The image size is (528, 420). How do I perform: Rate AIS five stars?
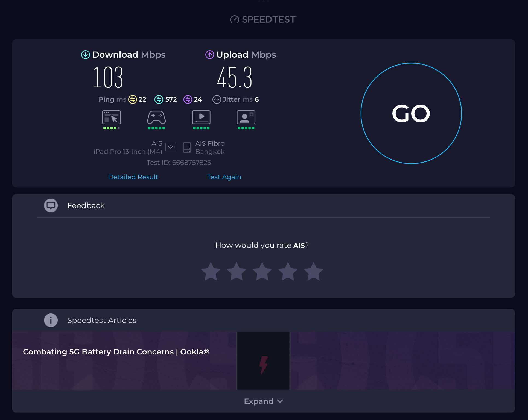point(314,272)
